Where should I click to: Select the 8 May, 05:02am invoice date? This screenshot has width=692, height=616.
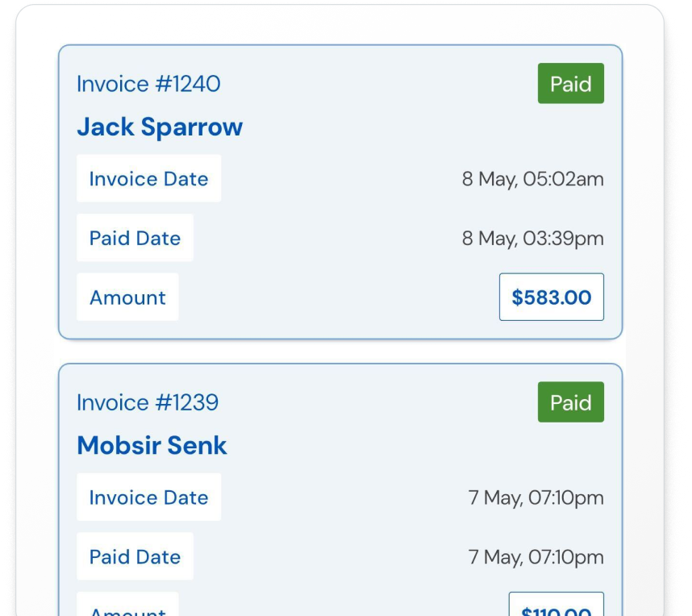point(532,179)
